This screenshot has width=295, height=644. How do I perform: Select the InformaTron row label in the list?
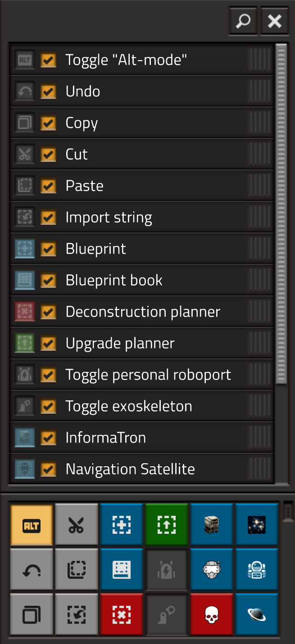[x=105, y=438]
